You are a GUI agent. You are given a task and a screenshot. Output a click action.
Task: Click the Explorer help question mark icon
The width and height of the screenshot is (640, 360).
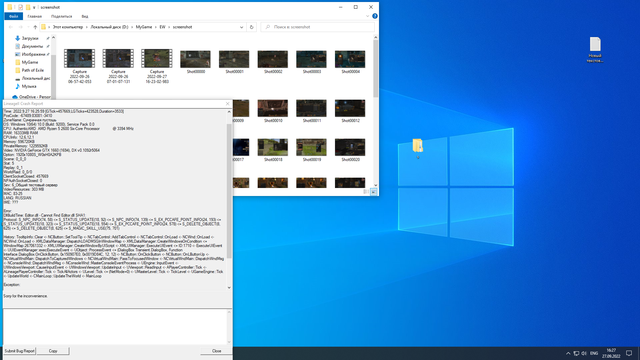tap(375, 16)
